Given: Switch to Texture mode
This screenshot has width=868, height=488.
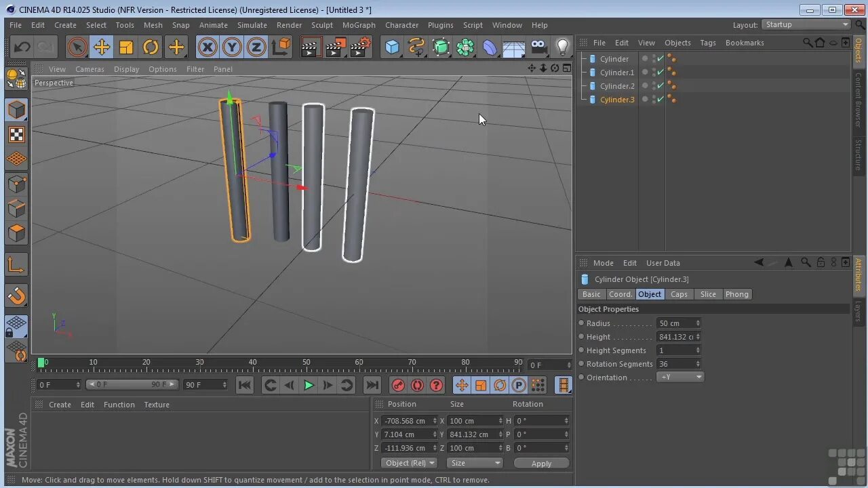Looking at the screenshot, I should coord(16,134).
